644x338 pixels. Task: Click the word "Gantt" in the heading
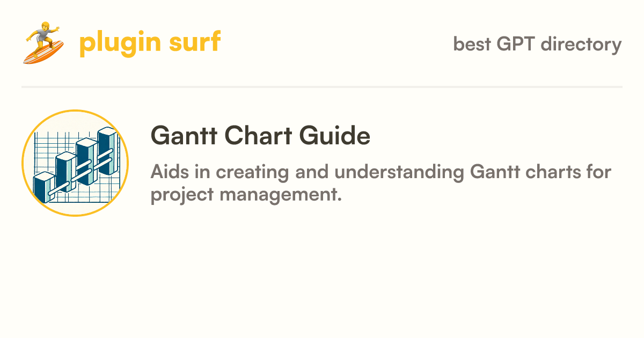click(x=184, y=136)
